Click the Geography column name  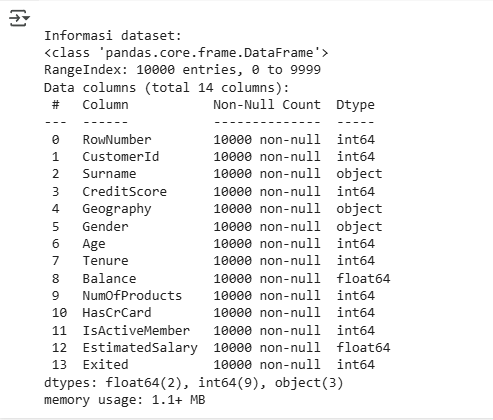(x=117, y=209)
